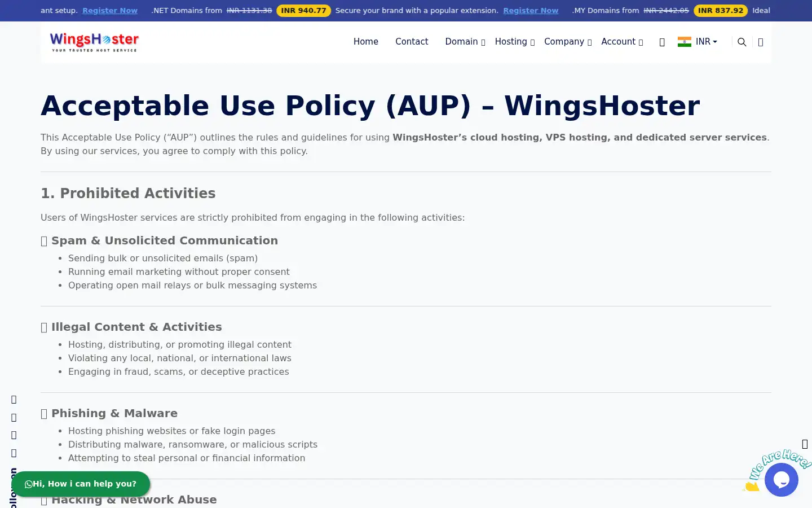812x508 pixels.
Task: Expand the Account menu
Action: point(622,42)
